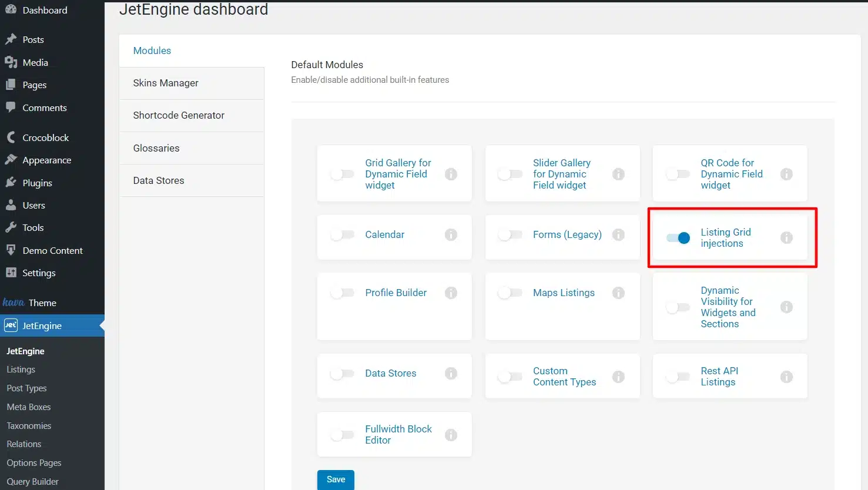Go to Listings in JetEngine submenu
The image size is (868, 490).
point(21,370)
